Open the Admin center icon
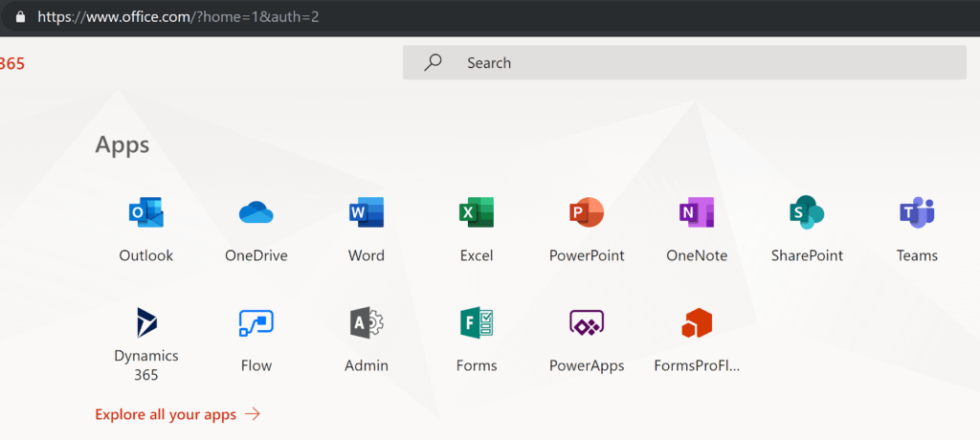980x440 pixels. point(367,323)
